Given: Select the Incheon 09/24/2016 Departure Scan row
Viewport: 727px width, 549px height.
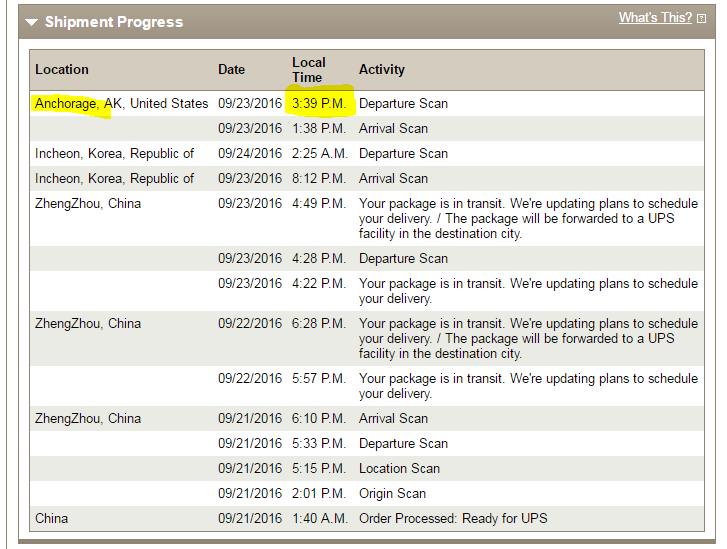Looking at the screenshot, I should pyautogui.click(x=367, y=153).
